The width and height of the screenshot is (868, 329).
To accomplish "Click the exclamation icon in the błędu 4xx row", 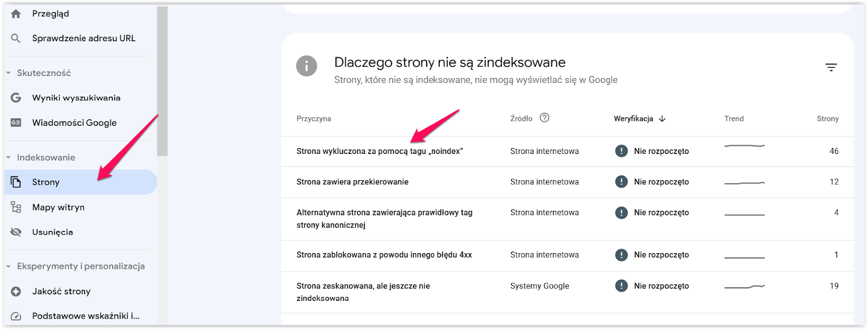I will click(622, 255).
